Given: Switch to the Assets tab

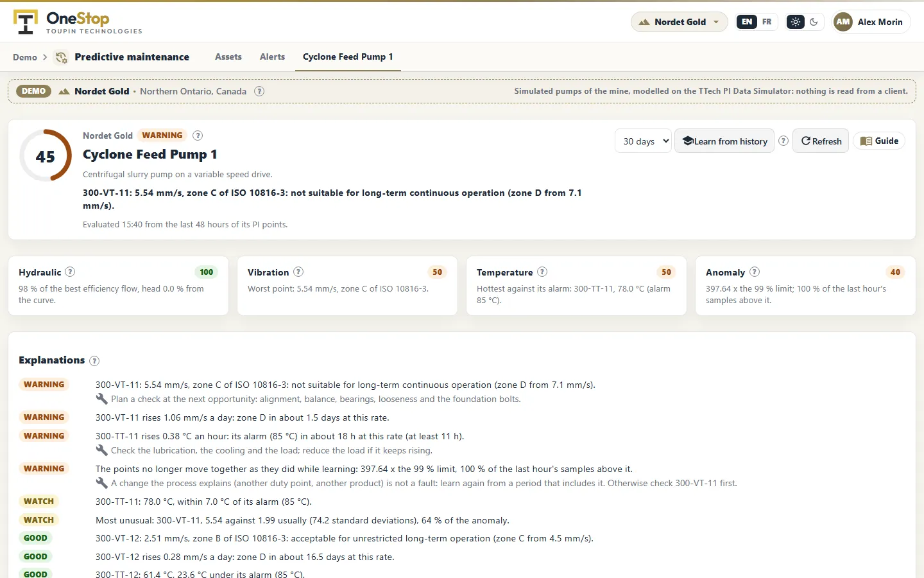Looking at the screenshot, I should click(228, 57).
